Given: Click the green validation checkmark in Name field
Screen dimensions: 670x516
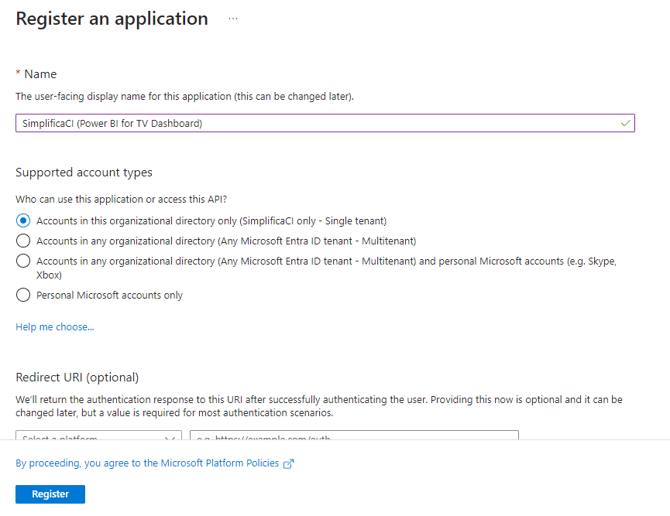Looking at the screenshot, I should [x=625, y=123].
